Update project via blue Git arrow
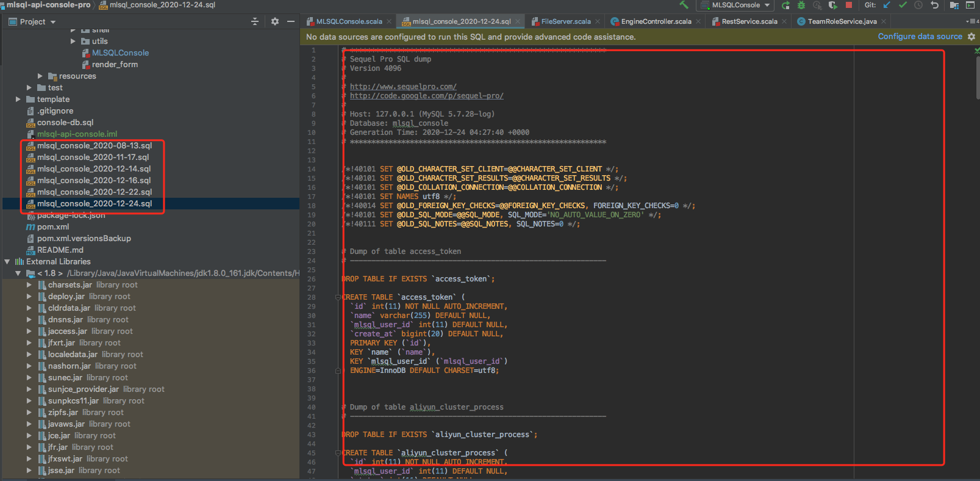Viewport: 980px width, 481px height. [887, 5]
